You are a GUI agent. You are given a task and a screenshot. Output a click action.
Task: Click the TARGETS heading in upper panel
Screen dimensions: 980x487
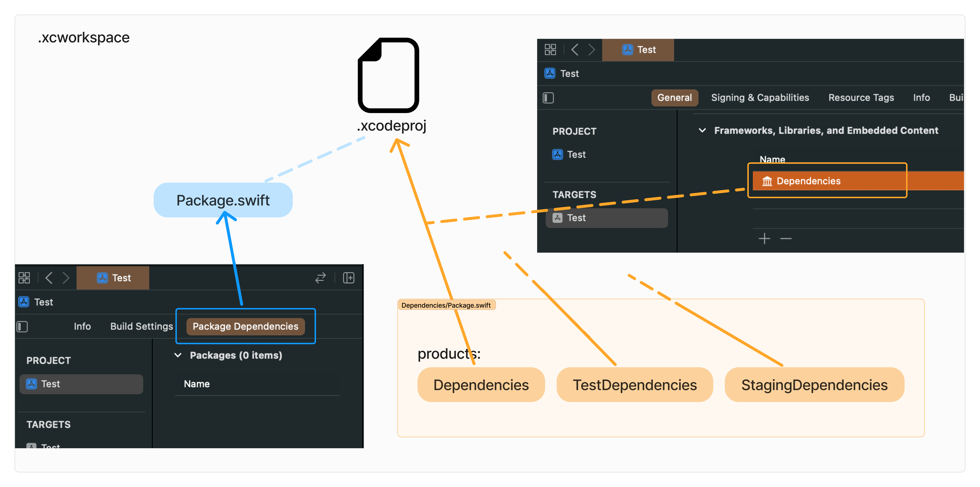574,195
